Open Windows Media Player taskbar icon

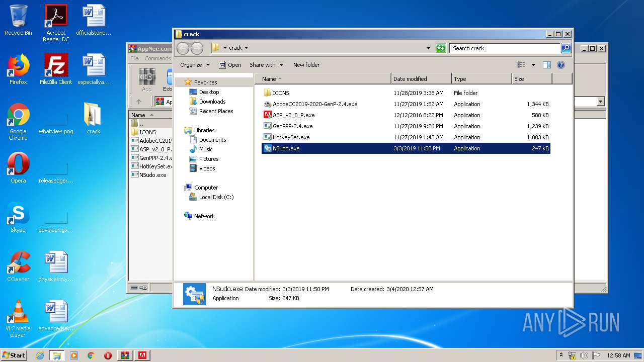(x=74, y=355)
